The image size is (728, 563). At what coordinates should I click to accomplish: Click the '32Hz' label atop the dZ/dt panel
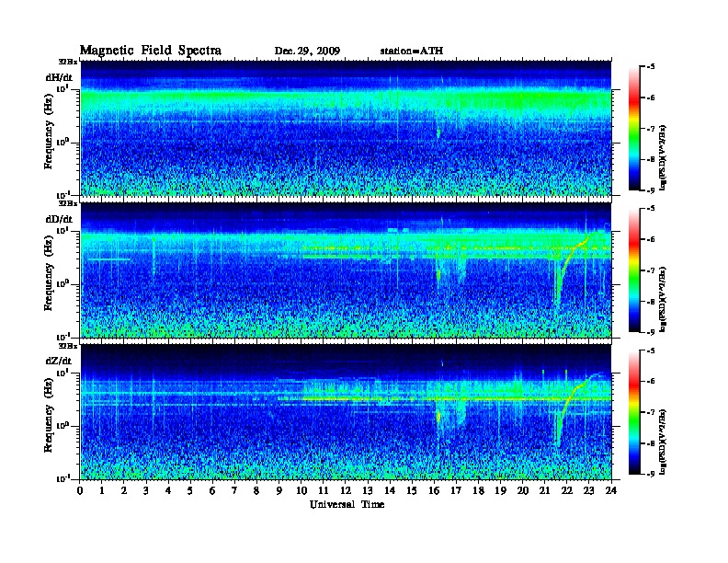coord(68,346)
